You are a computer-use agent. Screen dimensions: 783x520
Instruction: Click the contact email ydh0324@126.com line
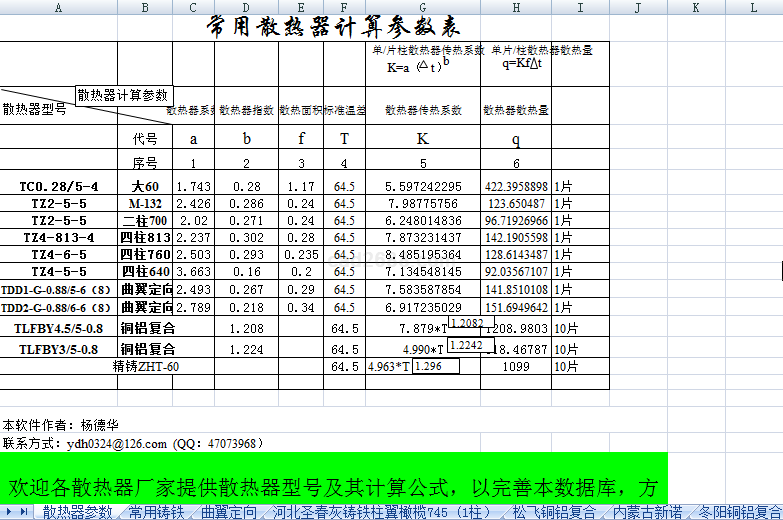click(132, 443)
